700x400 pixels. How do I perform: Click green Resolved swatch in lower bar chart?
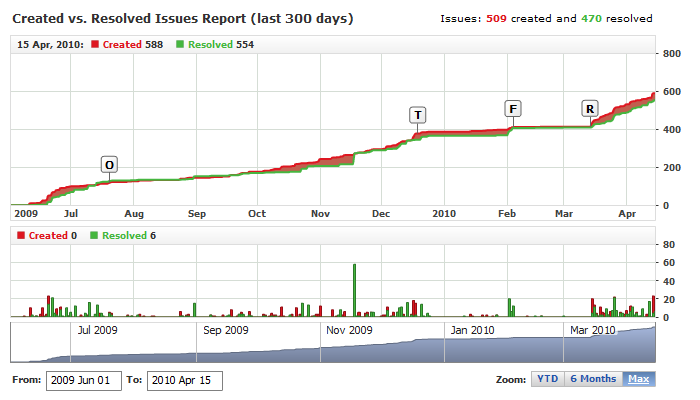(x=95, y=236)
